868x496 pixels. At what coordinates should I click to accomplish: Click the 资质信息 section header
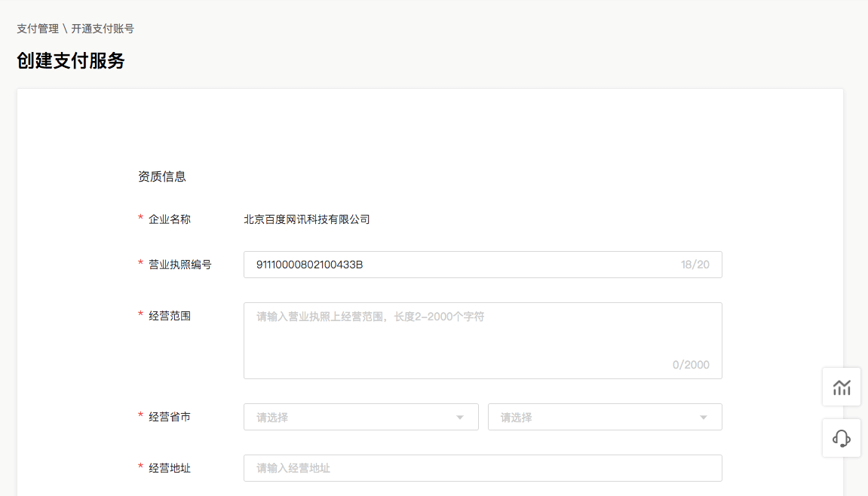click(x=161, y=176)
